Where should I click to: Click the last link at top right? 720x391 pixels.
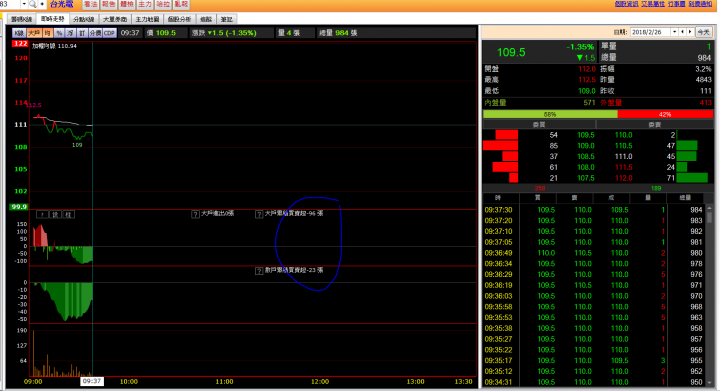(700, 4)
